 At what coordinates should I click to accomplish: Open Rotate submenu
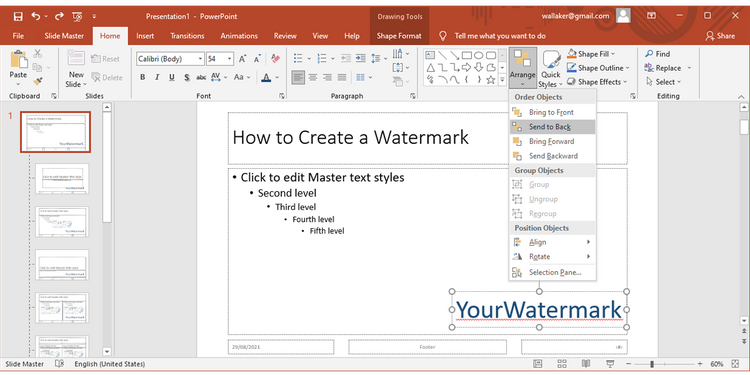pos(552,256)
